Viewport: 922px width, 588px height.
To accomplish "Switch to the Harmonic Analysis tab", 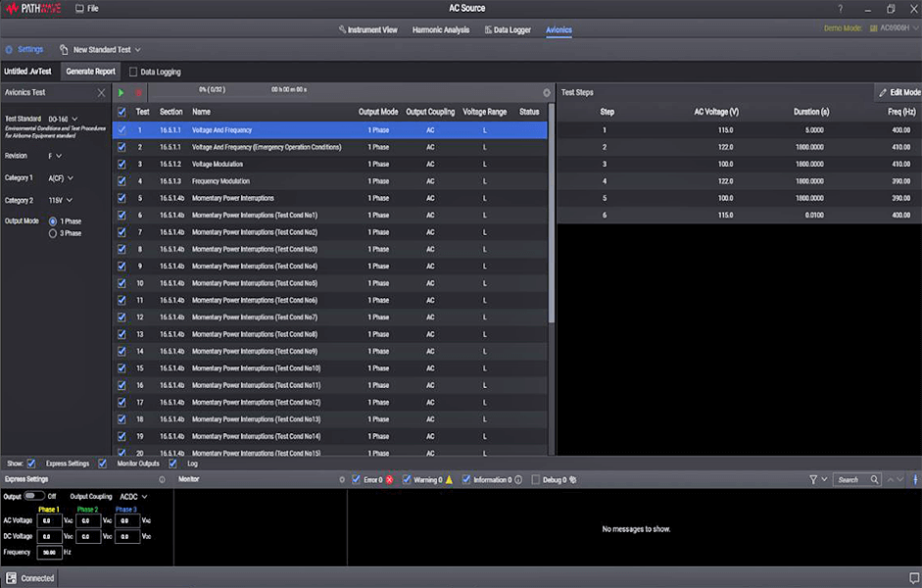I will pyautogui.click(x=440, y=30).
